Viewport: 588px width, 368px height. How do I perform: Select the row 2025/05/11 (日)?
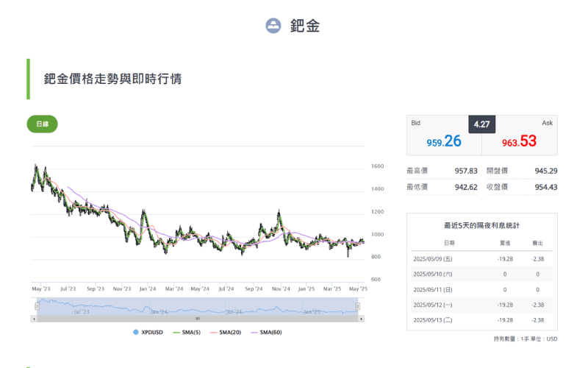tap(482, 289)
